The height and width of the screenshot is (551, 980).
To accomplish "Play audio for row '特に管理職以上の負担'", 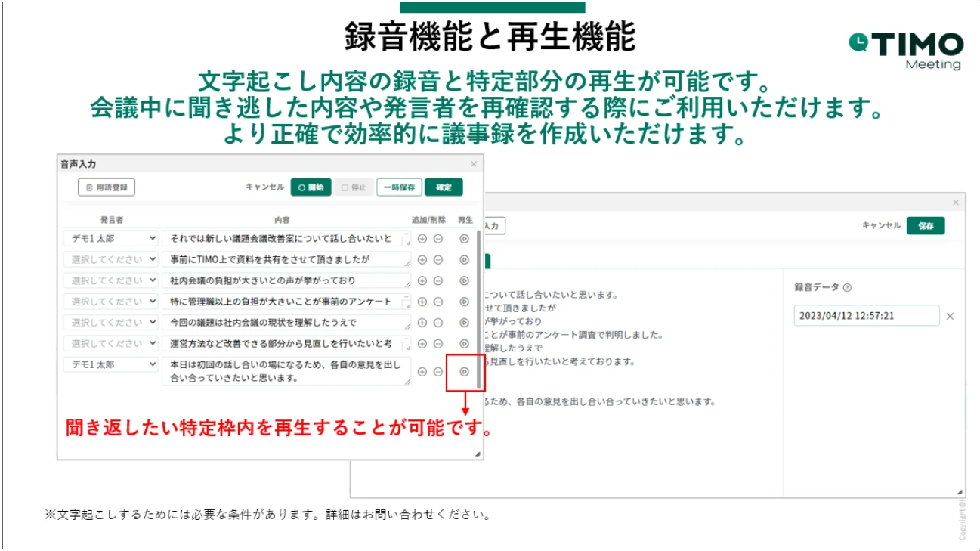I will click(x=465, y=302).
